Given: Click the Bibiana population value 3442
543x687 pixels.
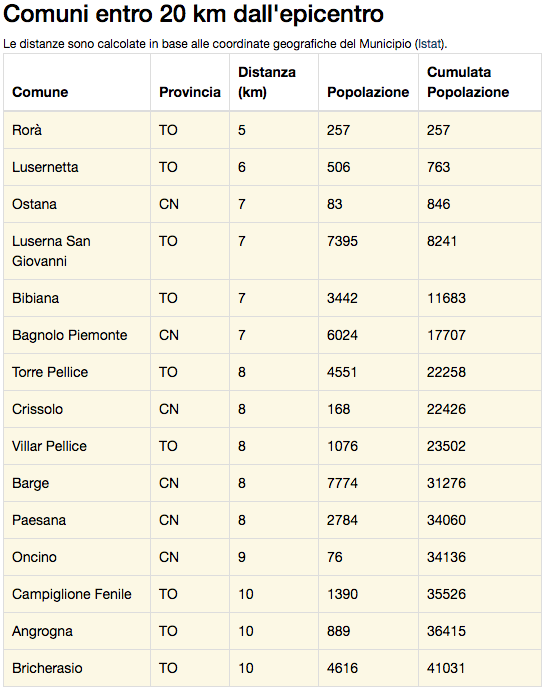Looking at the screenshot, I should coord(342,298).
